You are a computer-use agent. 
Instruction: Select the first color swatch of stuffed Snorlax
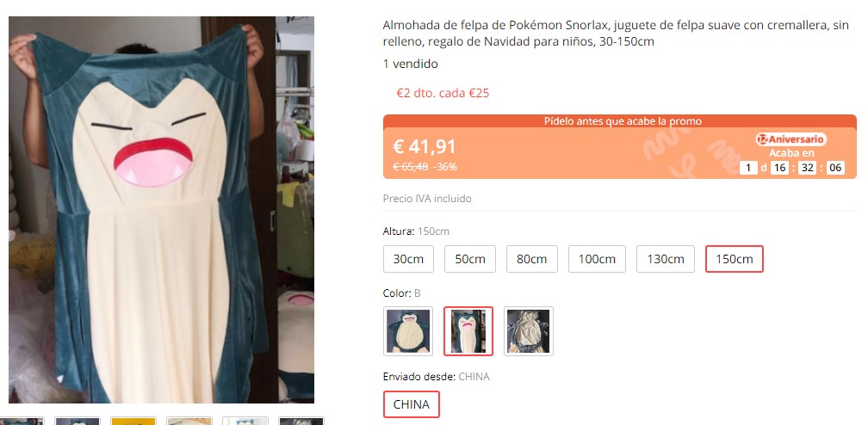(x=408, y=331)
